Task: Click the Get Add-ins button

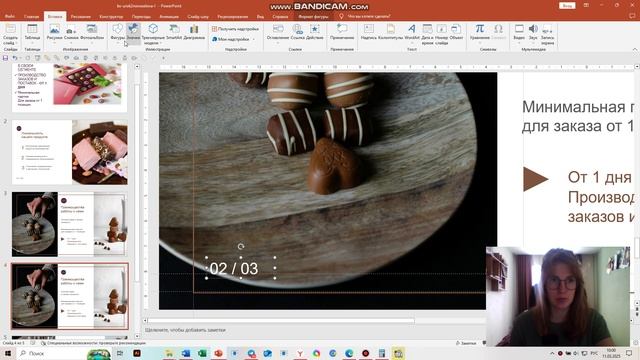Action: pos(235,29)
